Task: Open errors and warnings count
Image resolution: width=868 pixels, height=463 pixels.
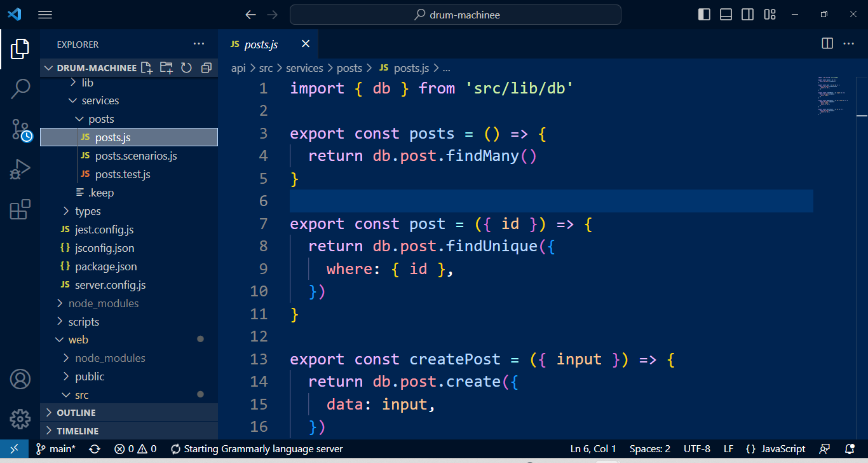Action: point(135,448)
